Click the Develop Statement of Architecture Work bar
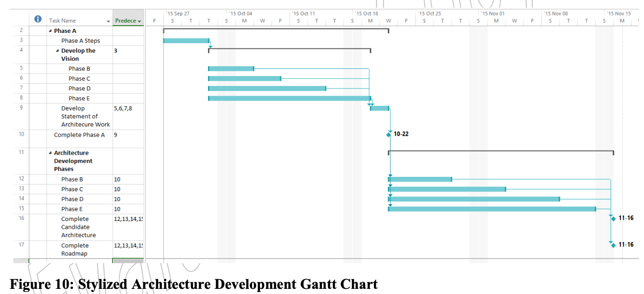The height and width of the screenshot is (294, 644). tap(380, 108)
